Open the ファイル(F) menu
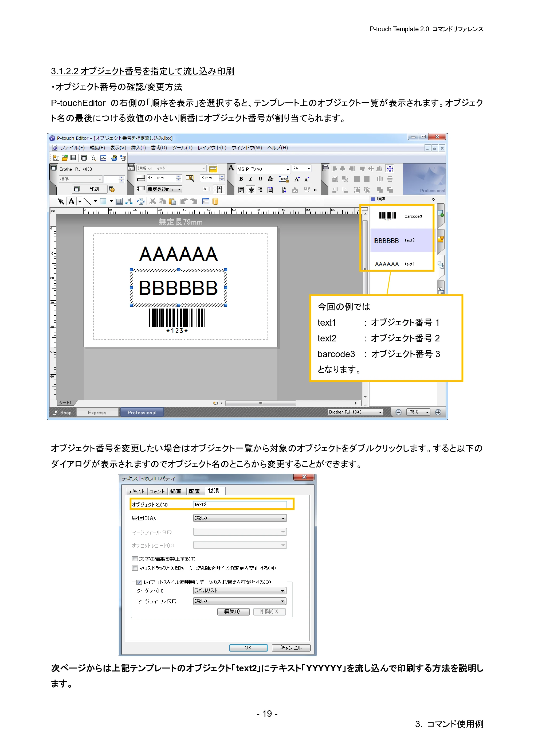Viewport: 534px width, 756px height. [72, 148]
